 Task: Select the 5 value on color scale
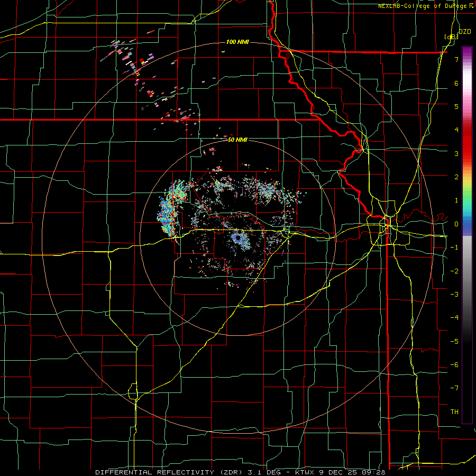[x=456, y=106]
